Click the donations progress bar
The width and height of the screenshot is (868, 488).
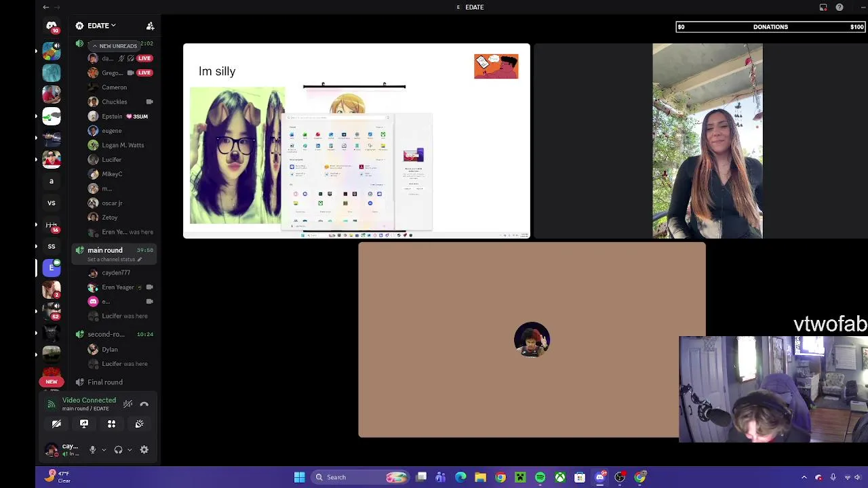(771, 26)
